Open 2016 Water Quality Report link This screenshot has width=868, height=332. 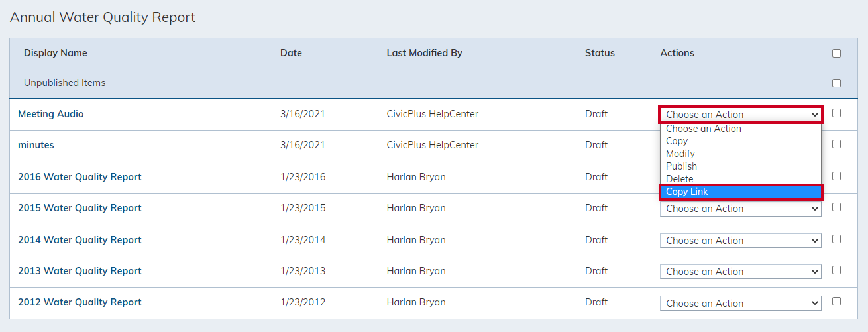coord(80,177)
